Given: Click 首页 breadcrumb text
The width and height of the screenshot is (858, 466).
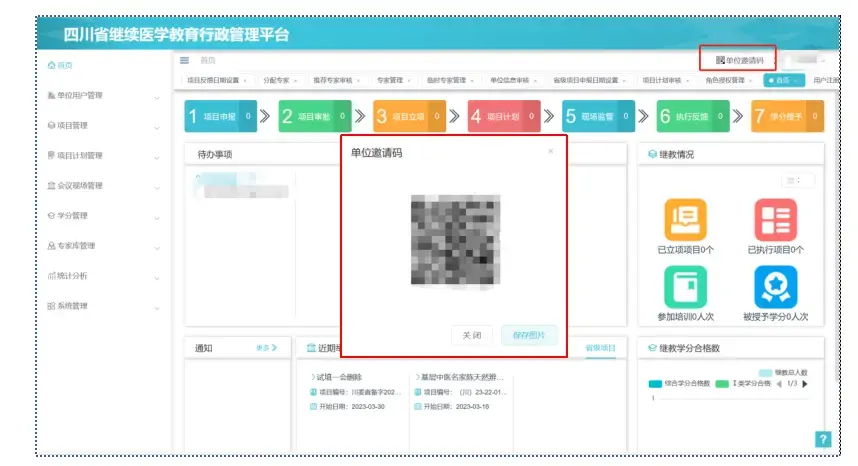Looking at the screenshot, I should pos(207,60).
